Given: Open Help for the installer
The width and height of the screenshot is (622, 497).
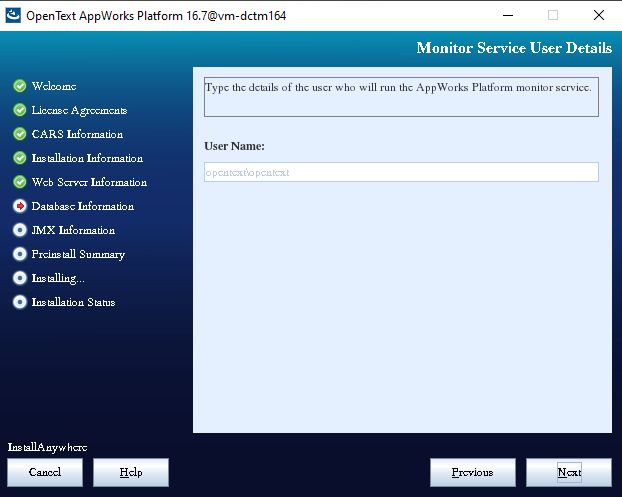Looking at the screenshot, I should pos(130,472).
